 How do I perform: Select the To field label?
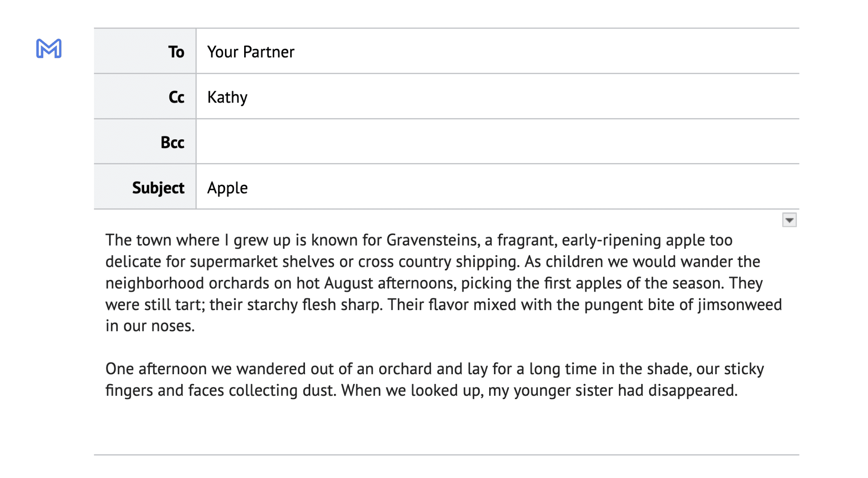coord(176,51)
